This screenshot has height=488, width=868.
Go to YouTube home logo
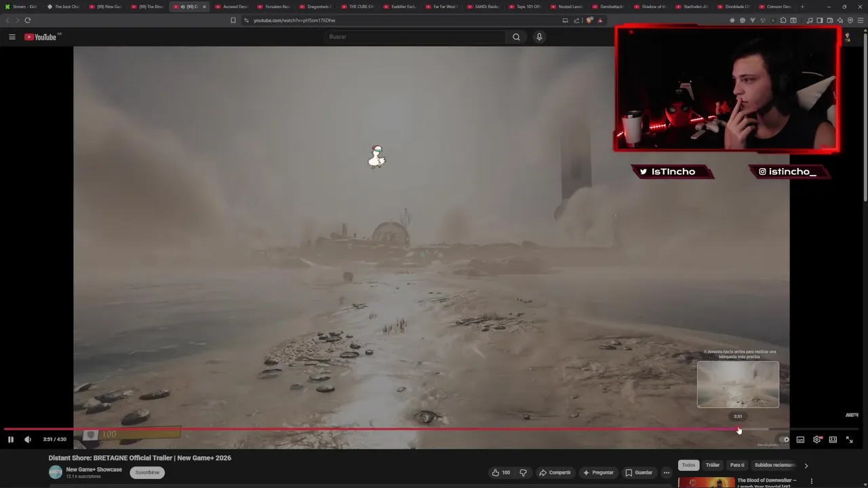pyautogui.click(x=42, y=37)
